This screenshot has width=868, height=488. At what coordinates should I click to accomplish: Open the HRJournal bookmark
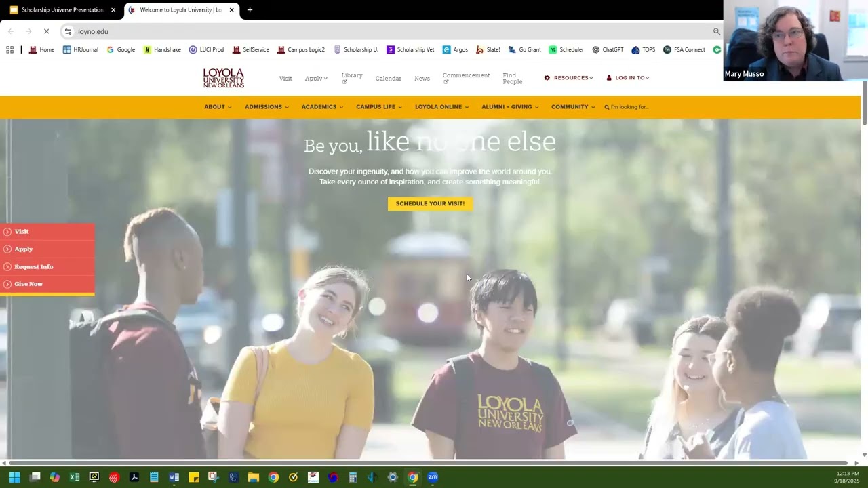tap(81, 49)
